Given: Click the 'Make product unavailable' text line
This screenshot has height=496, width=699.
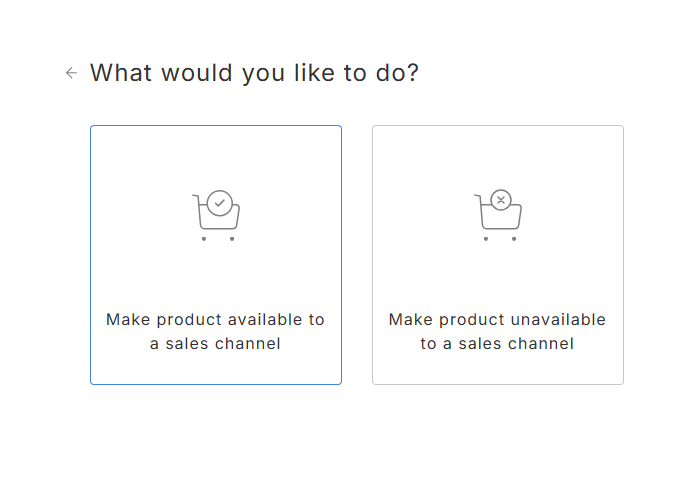Looking at the screenshot, I should 498,320.
